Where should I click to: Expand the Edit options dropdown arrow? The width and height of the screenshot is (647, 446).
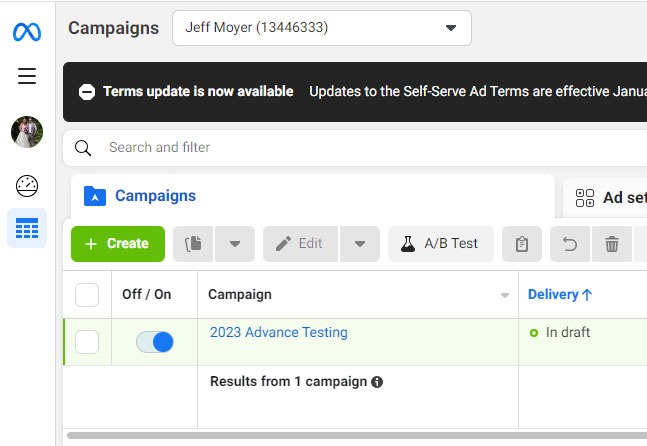360,244
